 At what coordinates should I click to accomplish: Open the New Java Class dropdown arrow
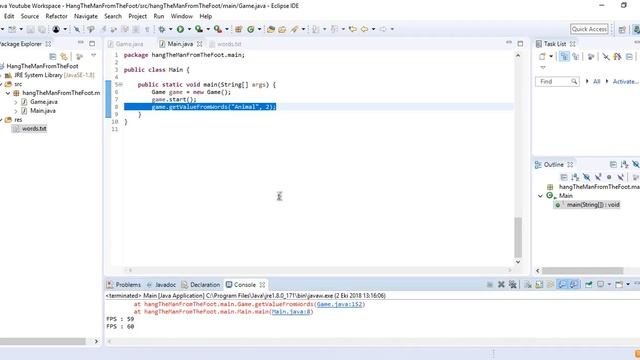click(x=259, y=29)
